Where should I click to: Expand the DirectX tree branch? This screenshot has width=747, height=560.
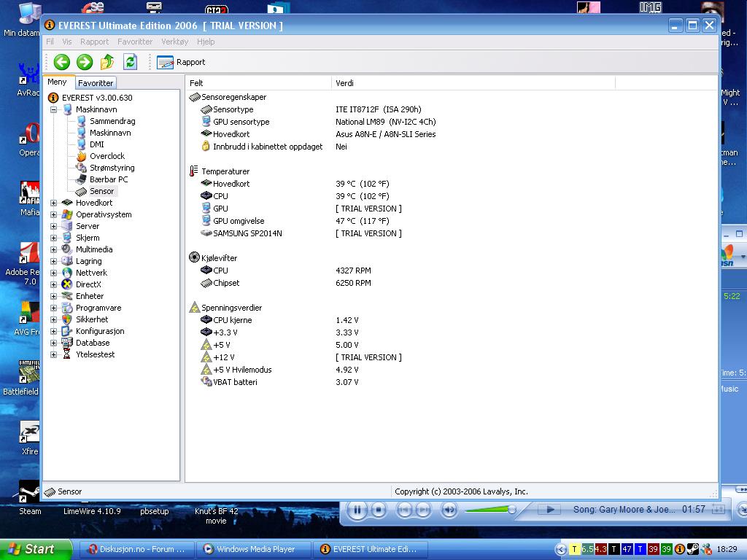[x=53, y=285]
